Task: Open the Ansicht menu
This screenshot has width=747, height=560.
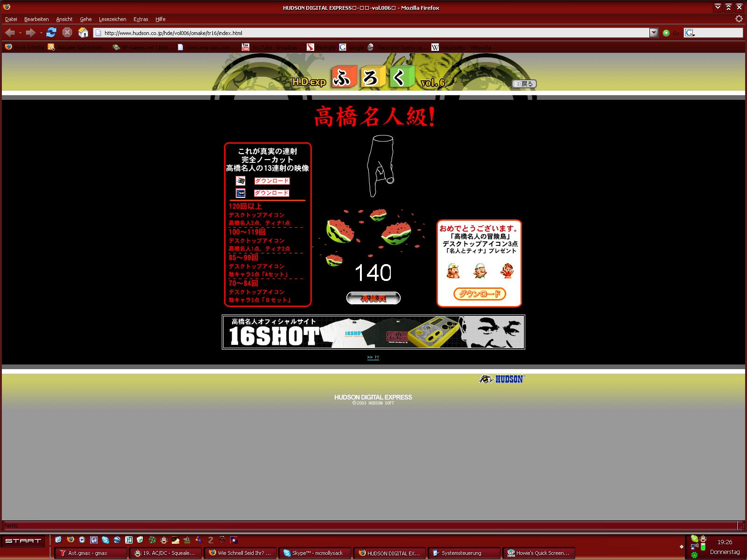Action: pyautogui.click(x=64, y=19)
